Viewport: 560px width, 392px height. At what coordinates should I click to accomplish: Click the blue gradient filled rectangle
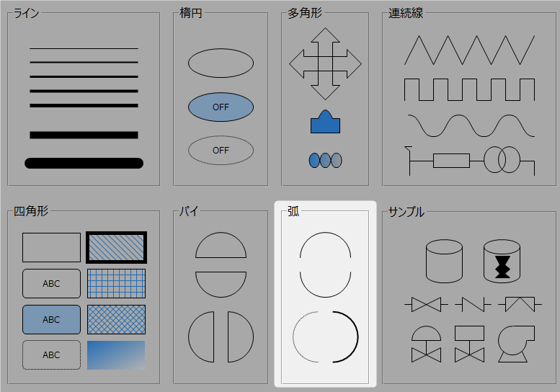click(116, 355)
